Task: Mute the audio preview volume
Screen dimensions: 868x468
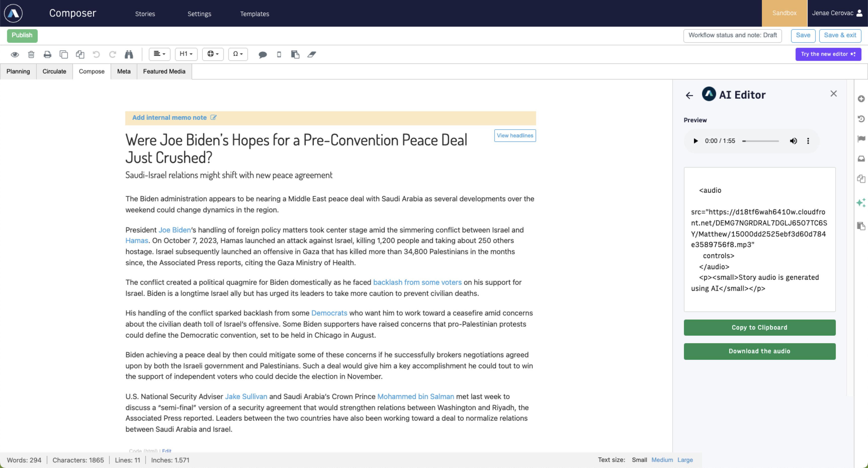Action: pos(793,141)
